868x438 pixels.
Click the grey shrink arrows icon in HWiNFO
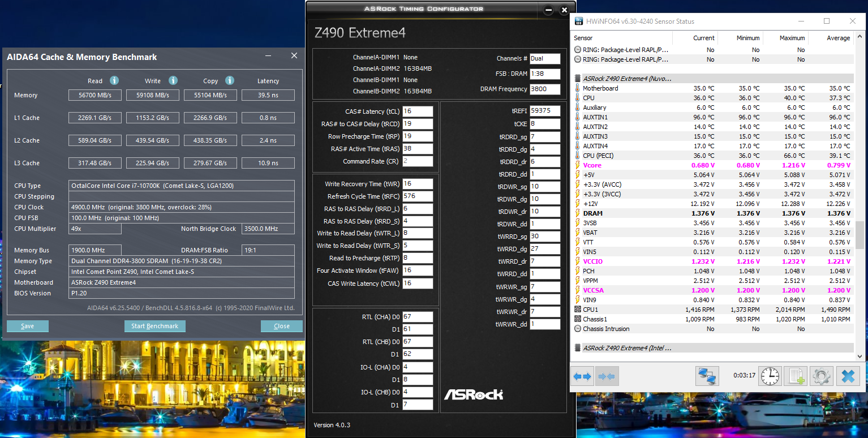[x=607, y=376]
